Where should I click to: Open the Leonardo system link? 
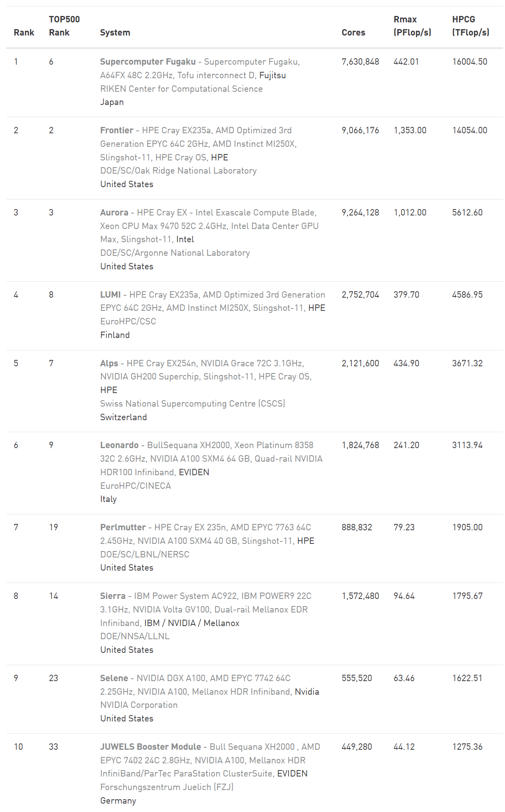tap(119, 445)
